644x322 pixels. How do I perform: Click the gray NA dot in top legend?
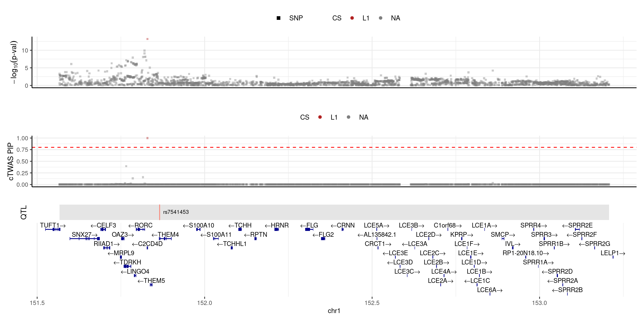click(380, 18)
